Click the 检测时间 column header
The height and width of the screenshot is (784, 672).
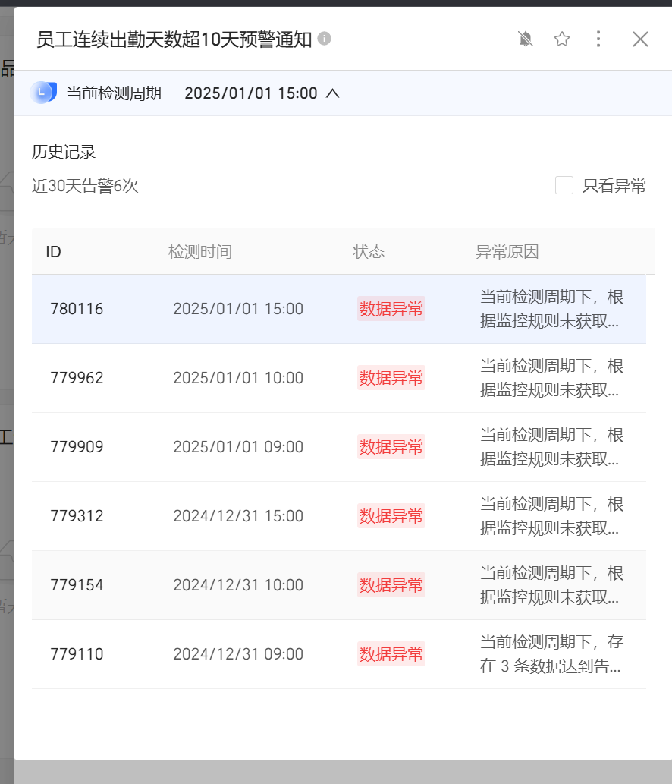point(200,251)
